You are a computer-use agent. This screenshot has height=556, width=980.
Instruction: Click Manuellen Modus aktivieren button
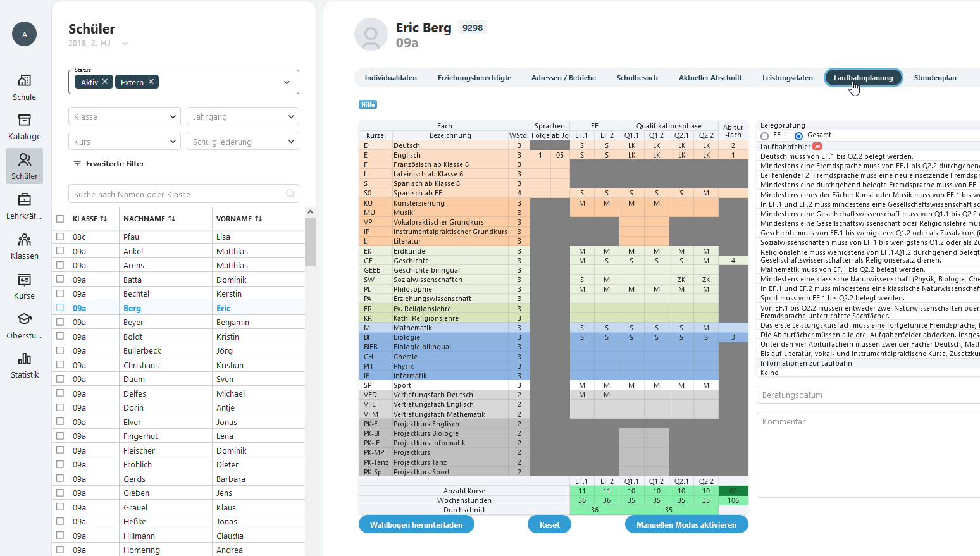[x=686, y=524]
